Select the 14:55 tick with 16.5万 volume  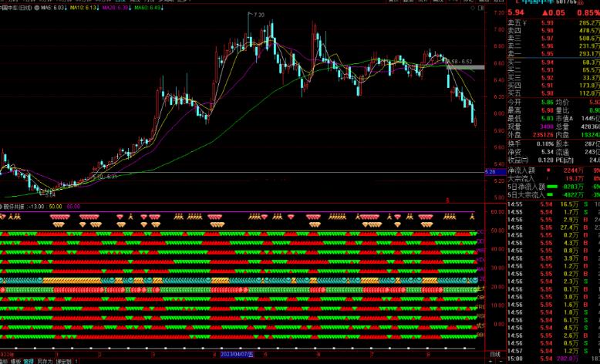554,204
